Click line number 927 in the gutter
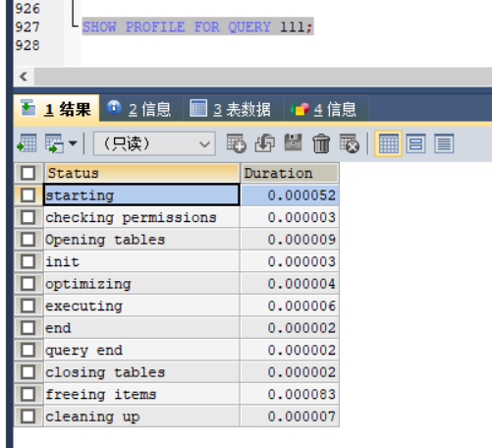 (27, 27)
